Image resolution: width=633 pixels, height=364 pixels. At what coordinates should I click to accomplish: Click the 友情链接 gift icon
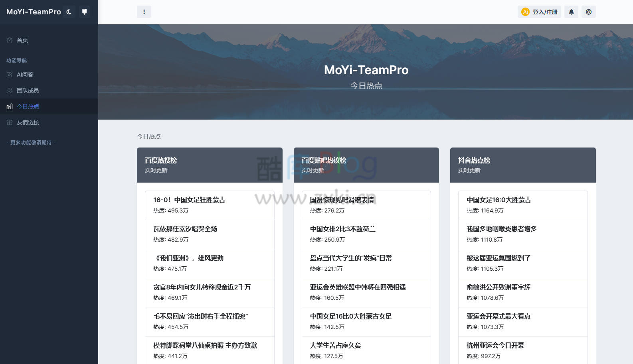pos(10,122)
